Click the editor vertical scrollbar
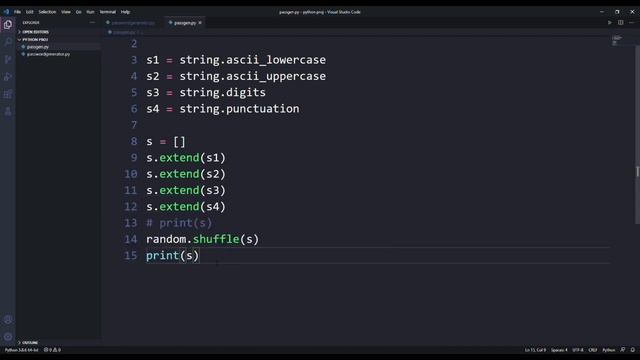 pyautogui.click(x=637, y=135)
